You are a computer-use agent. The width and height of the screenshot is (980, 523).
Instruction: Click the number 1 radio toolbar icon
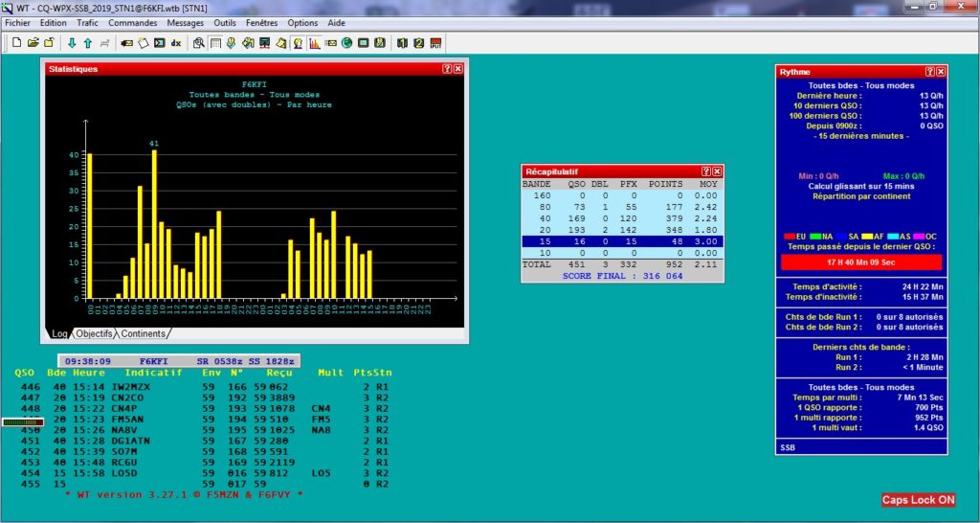tap(402, 42)
